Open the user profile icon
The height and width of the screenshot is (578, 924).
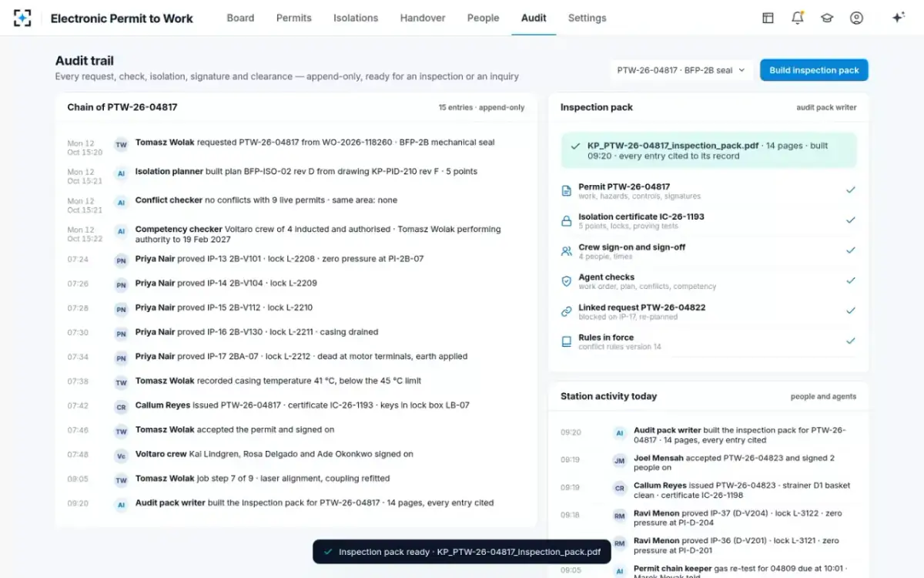(856, 18)
